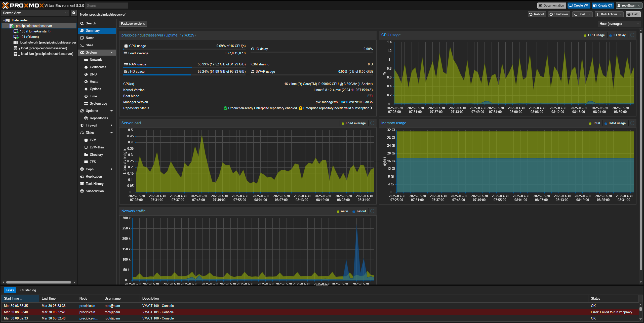Sort by the Start Time column header
This screenshot has width=644, height=323.
pos(20,299)
